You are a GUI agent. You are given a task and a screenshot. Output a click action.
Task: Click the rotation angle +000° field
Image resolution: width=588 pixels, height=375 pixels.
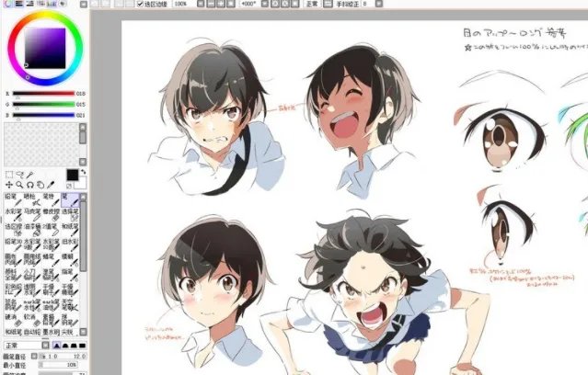pos(248,4)
